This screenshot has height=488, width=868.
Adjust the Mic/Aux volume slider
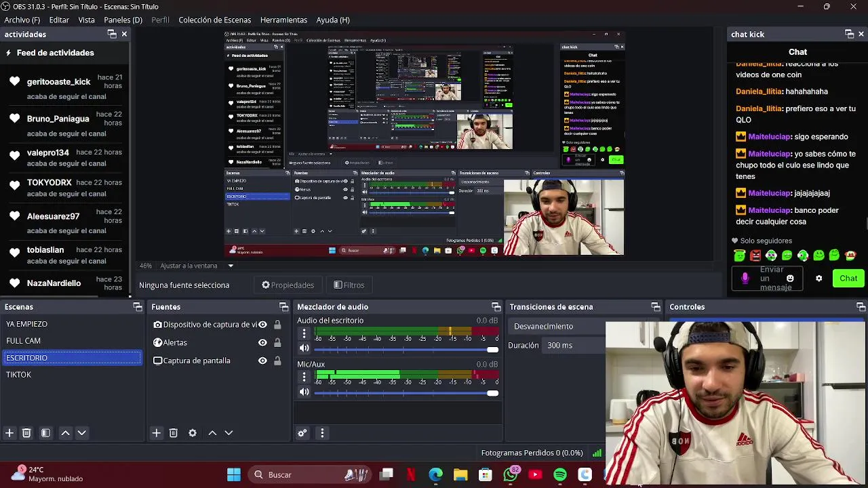click(406, 393)
